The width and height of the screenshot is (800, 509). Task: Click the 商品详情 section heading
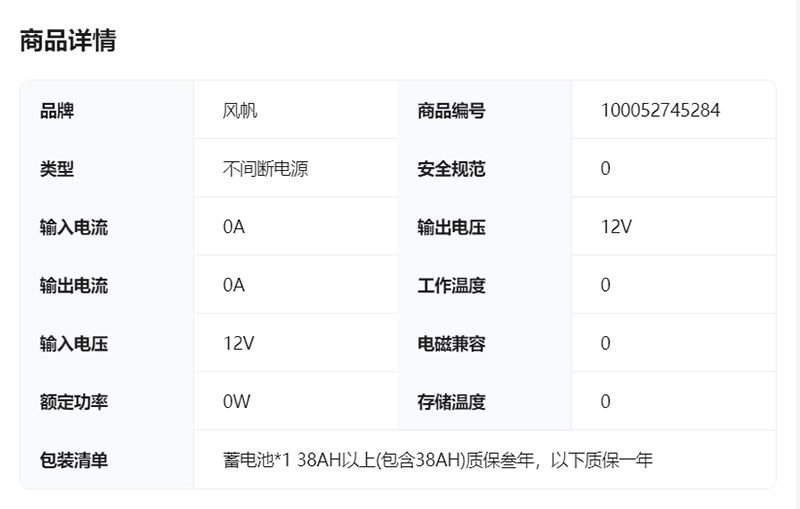point(68,41)
